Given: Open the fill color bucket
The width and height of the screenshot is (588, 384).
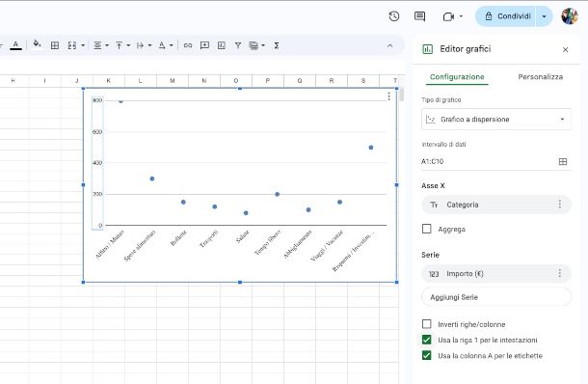Looking at the screenshot, I should [x=37, y=44].
